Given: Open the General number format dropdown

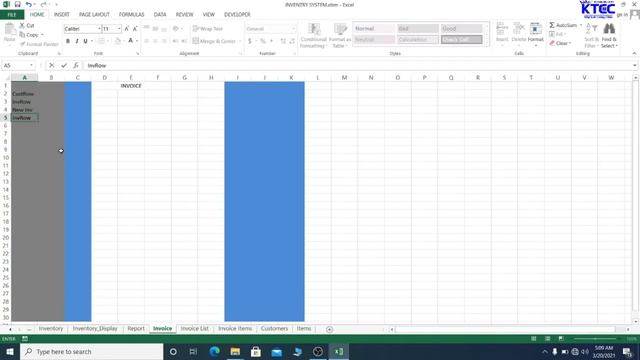Looking at the screenshot, I should click(293, 29).
